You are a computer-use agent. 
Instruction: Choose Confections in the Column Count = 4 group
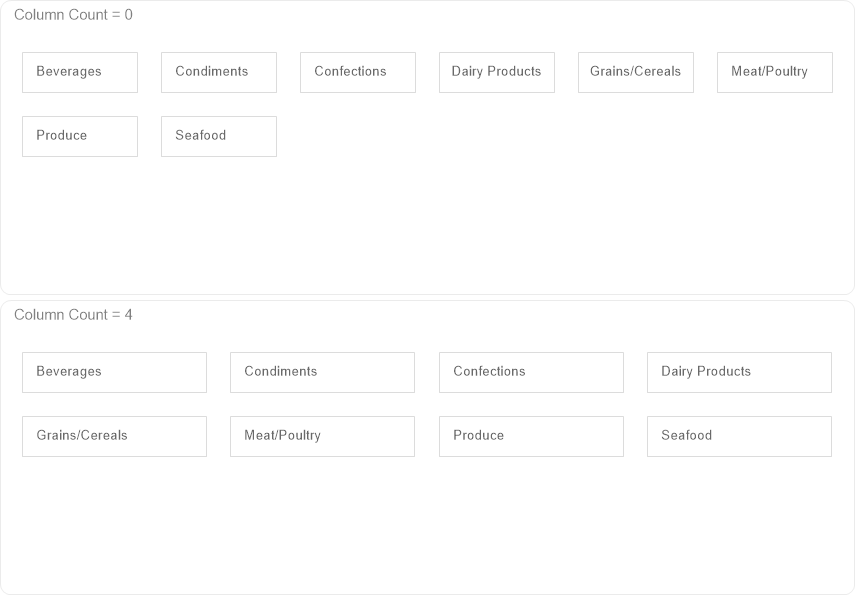(531, 372)
